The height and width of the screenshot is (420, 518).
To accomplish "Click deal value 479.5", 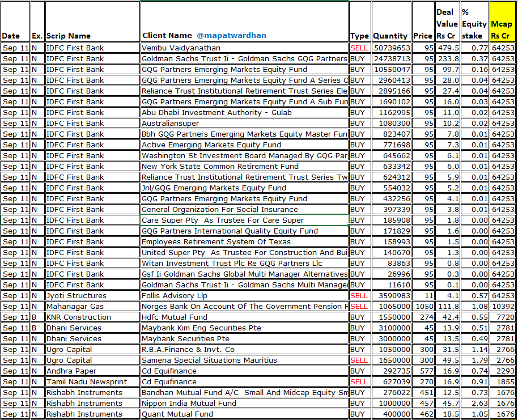I will 447,48.
